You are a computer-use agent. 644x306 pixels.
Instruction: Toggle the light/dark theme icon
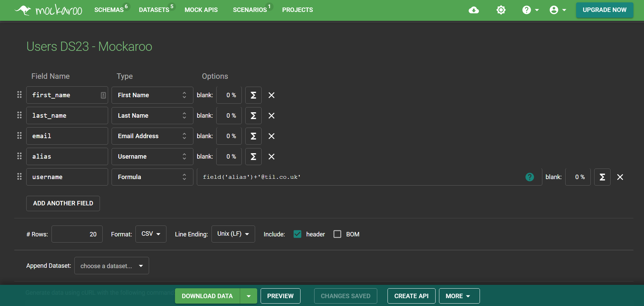501,10
